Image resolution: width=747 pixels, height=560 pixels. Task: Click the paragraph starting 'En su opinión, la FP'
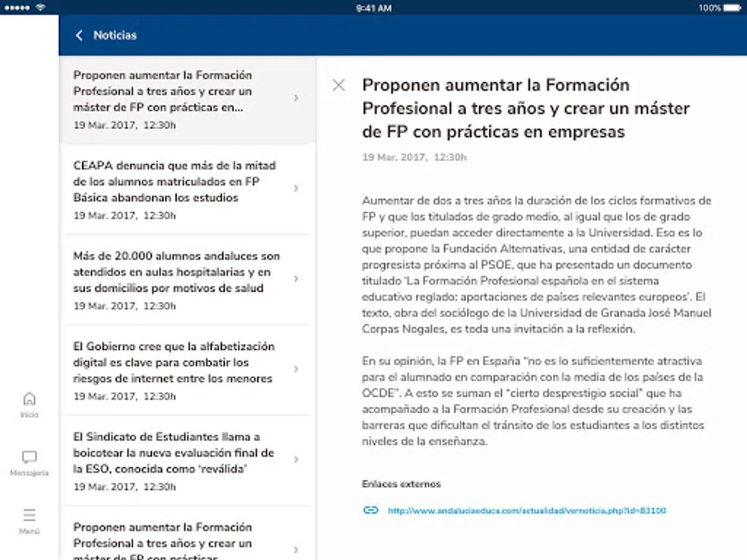[533, 401]
